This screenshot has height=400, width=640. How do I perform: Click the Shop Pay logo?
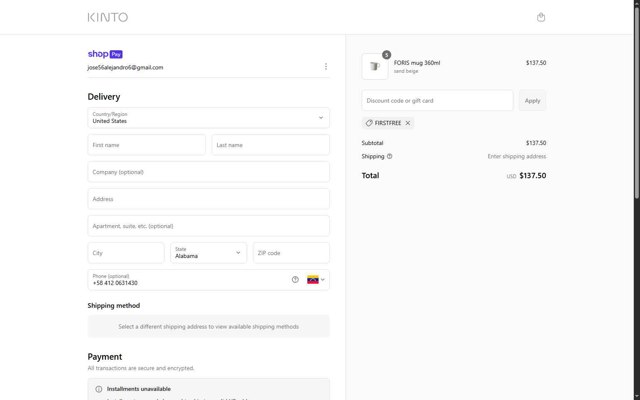pos(105,54)
